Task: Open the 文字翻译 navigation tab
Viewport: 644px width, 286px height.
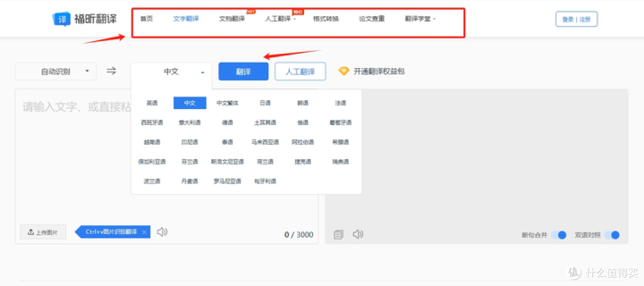Action: pyautogui.click(x=186, y=19)
